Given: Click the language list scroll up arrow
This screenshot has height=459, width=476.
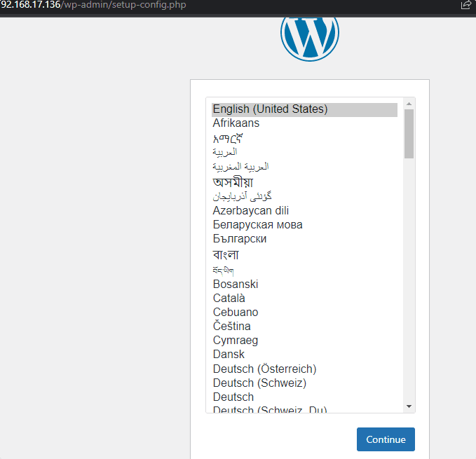Looking at the screenshot, I should pos(409,104).
